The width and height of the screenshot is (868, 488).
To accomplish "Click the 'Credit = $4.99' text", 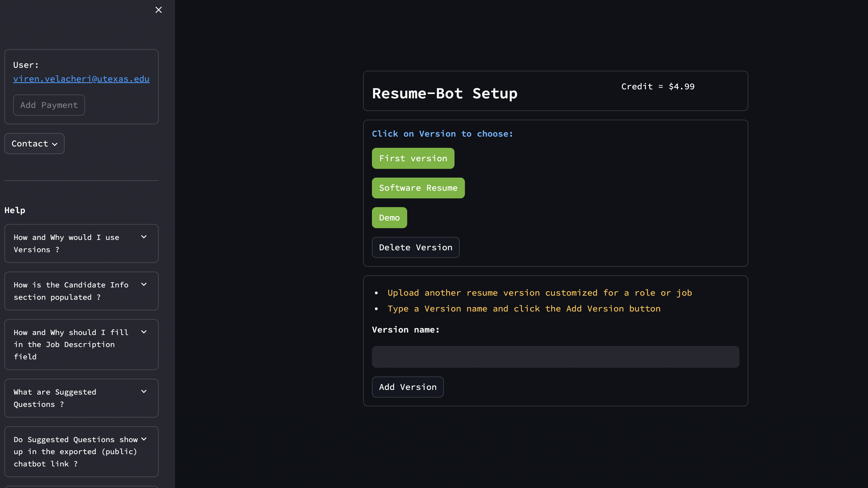I will click(x=658, y=87).
